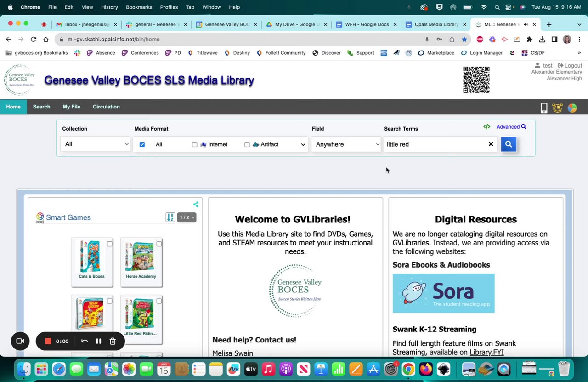Screen dimensions: 588x382
Task: Open the Circulation navigation tab
Action: coord(106,107)
